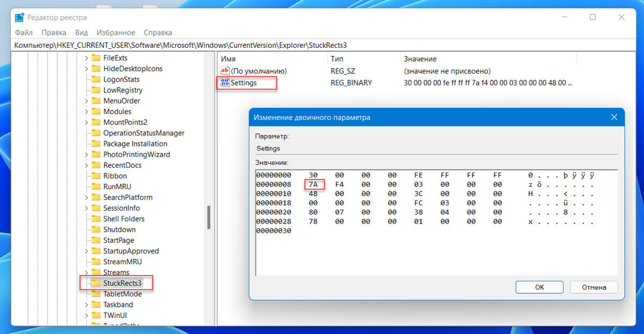
Task: Select the 7A byte in hex editor
Action: (314, 184)
